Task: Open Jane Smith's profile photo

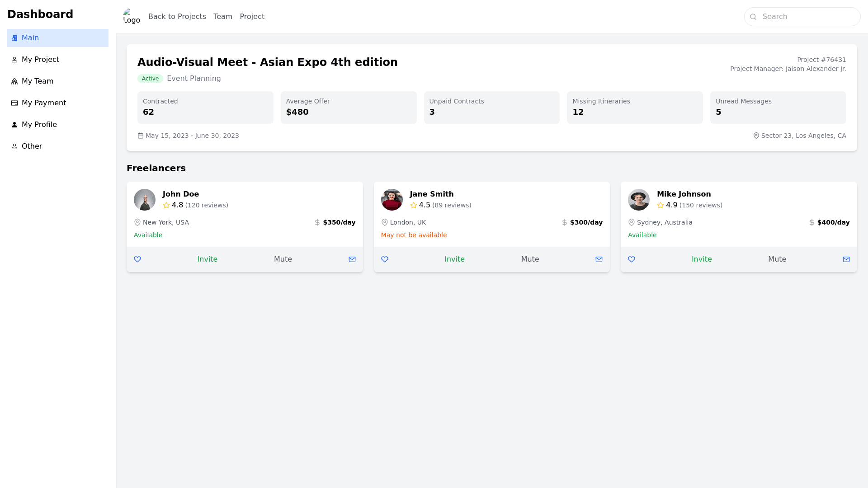Action: click(392, 200)
